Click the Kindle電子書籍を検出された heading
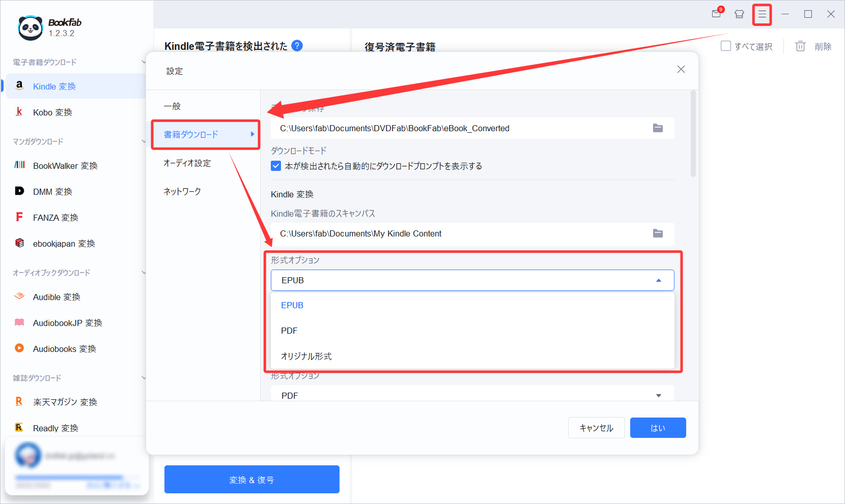Screen dimensions: 845x504 tap(226, 46)
